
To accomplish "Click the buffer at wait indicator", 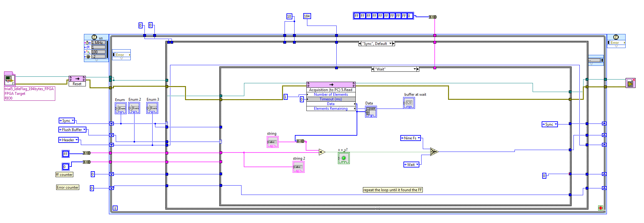I will pos(409,103).
